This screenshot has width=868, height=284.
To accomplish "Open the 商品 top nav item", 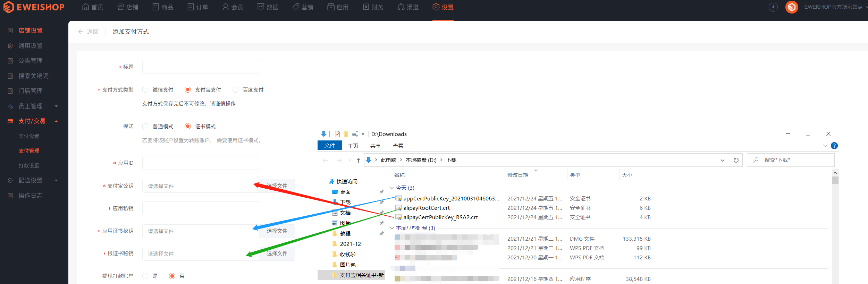I will (163, 7).
